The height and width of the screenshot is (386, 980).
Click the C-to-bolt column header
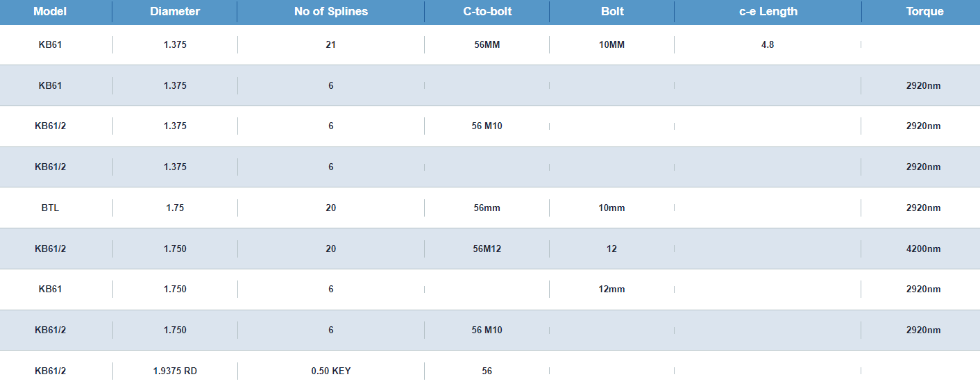487,12
